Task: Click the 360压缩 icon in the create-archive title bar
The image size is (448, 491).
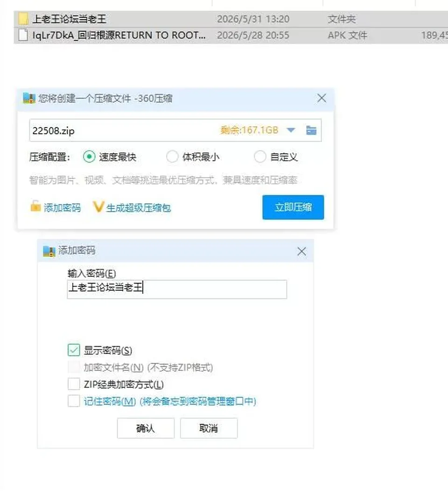Action: 29,98
